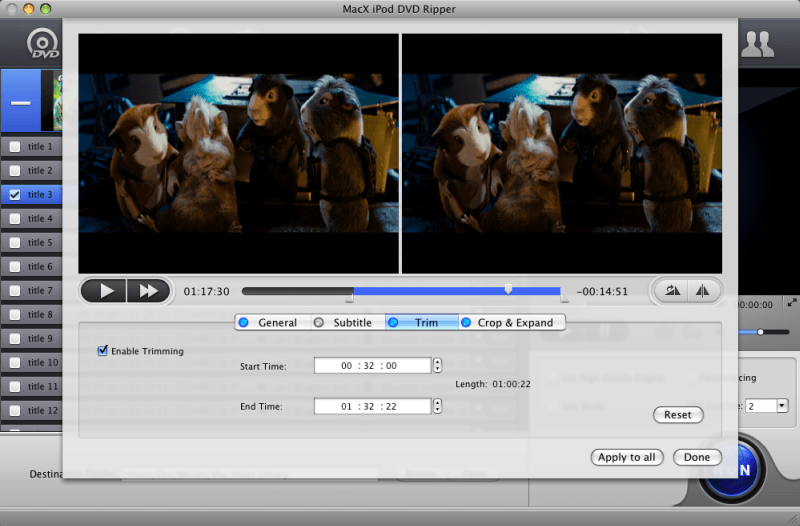Play the video preview

coord(104,291)
